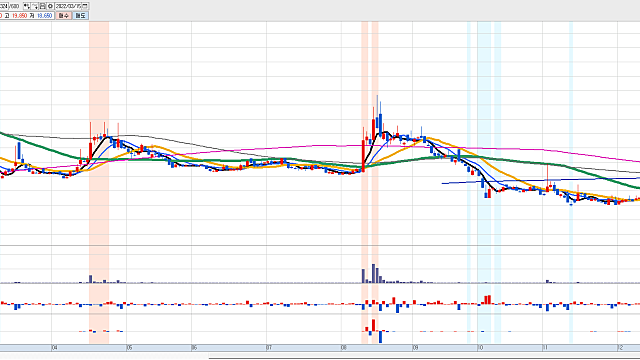This screenshot has width=640, height=360.
Task: Click the blue 매도 sell button
Action: click(x=80, y=16)
